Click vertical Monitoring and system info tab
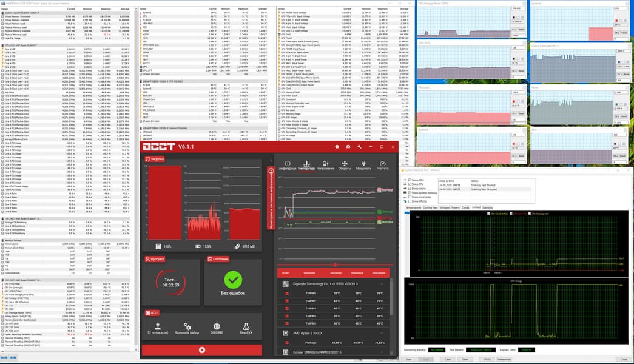This screenshot has width=634, height=364. pyautogui.click(x=271, y=198)
